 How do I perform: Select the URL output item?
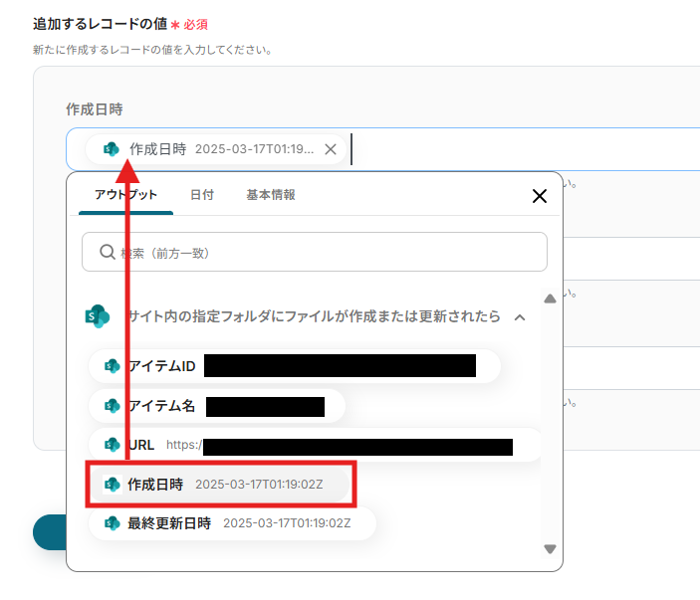pos(315,445)
